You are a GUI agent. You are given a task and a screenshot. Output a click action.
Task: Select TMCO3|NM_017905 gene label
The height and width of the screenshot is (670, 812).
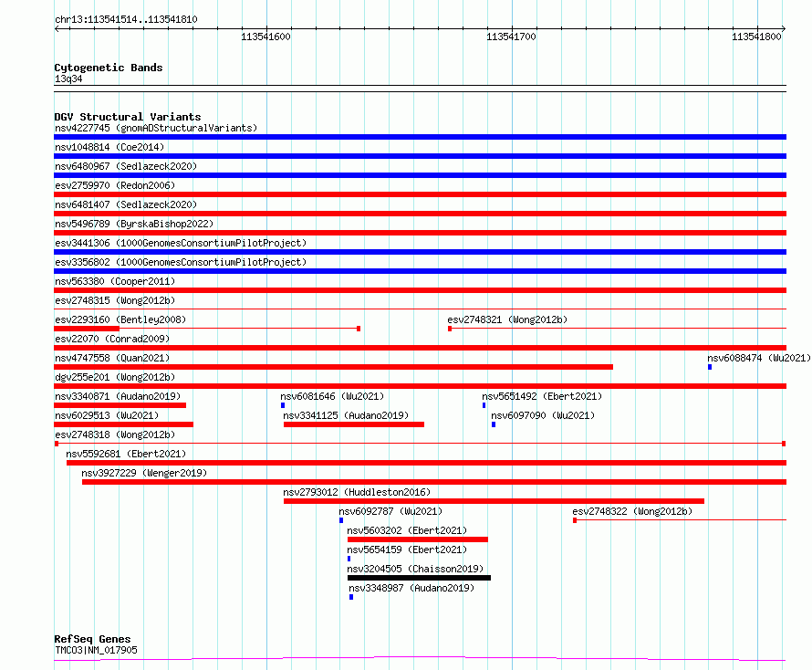(x=96, y=650)
